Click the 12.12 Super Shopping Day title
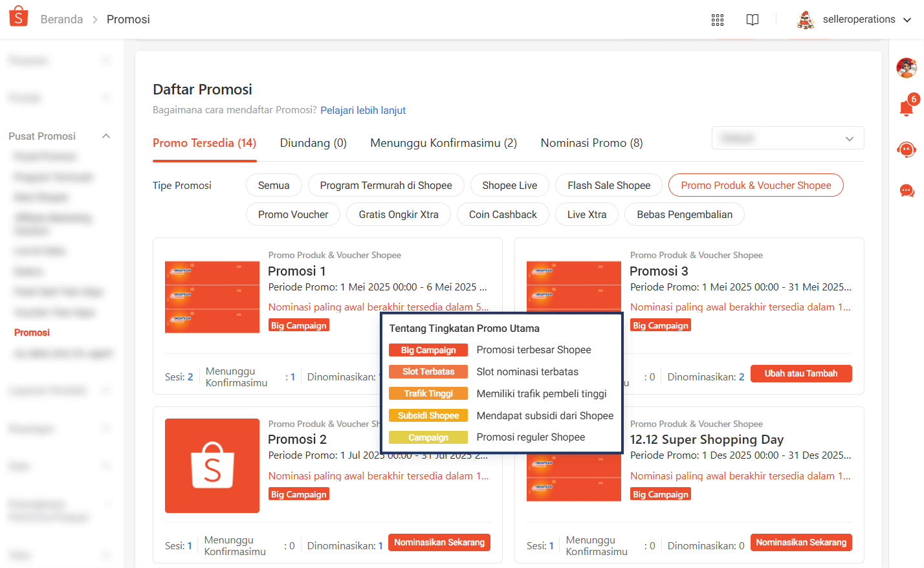Screen dimensions: 924x568 pos(707,440)
